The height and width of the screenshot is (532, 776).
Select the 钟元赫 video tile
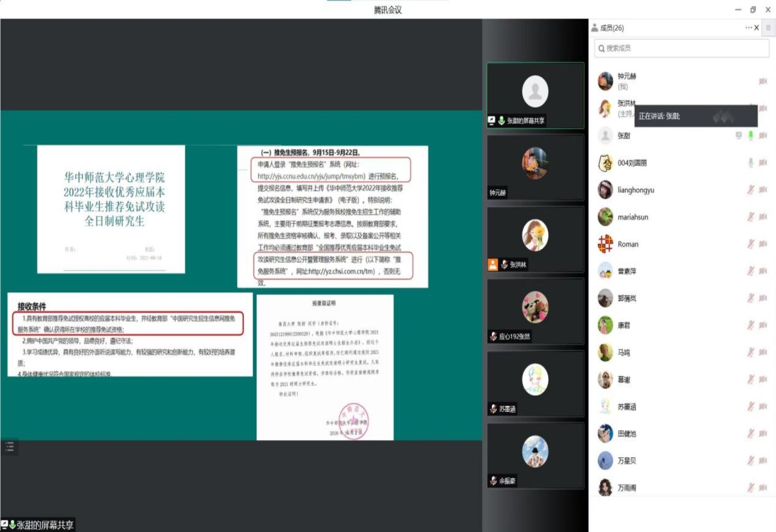535,167
